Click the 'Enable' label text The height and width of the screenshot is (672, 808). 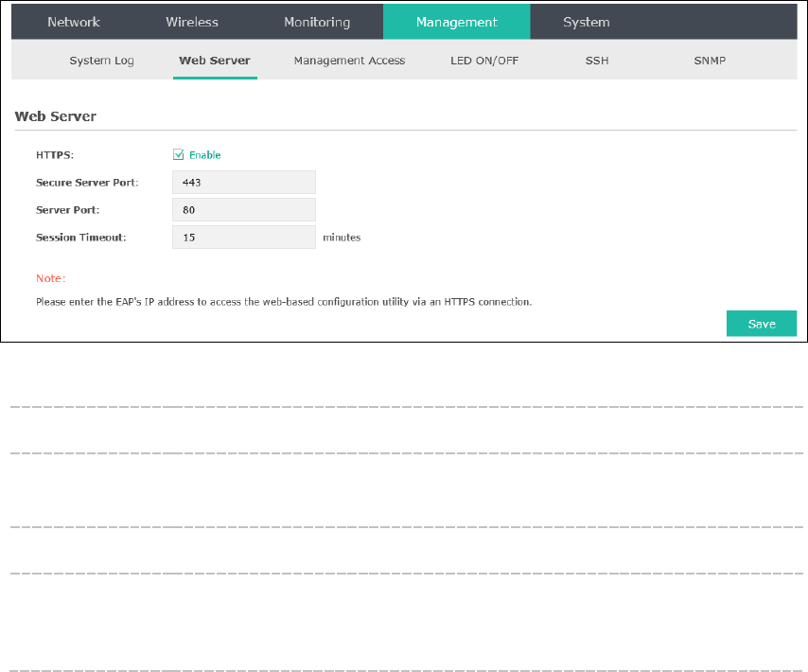(x=205, y=154)
